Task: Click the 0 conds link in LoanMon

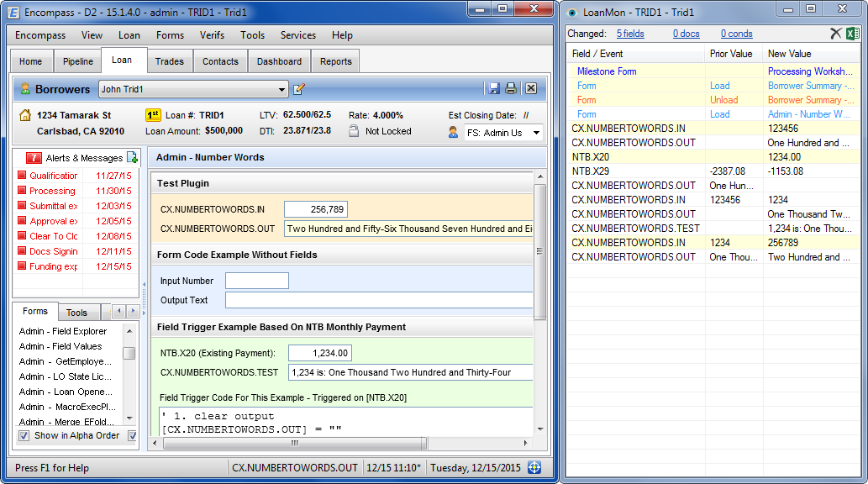Action: point(737,34)
